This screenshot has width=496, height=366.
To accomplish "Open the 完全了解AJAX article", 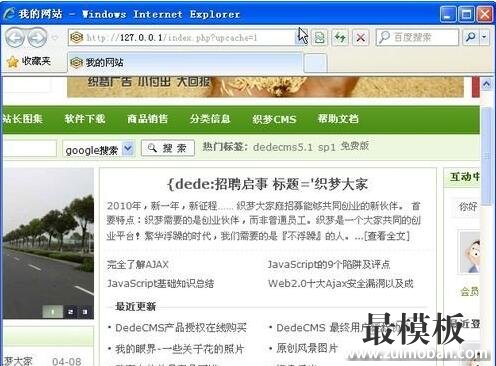I will (138, 265).
